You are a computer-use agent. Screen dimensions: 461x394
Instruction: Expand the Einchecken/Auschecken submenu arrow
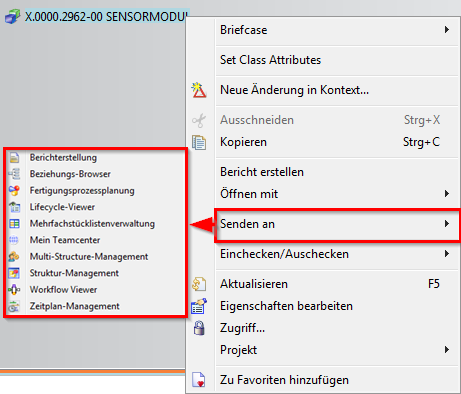tap(447, 254)
